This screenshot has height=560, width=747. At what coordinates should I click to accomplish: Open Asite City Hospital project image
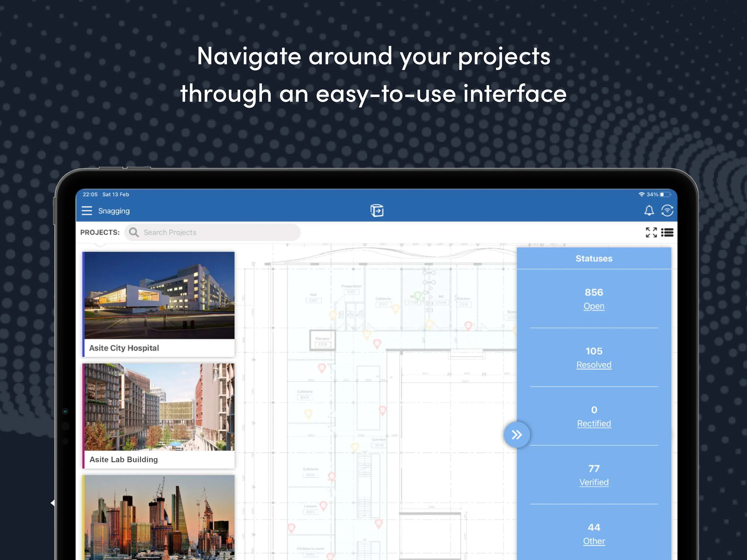point(159,295)
